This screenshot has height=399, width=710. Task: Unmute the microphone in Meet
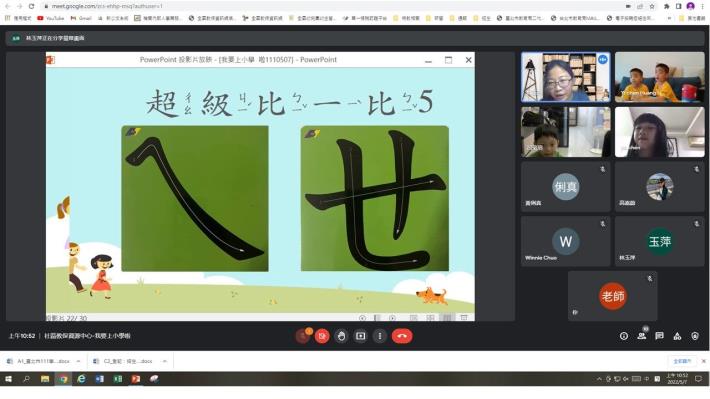tap(302, 336)
